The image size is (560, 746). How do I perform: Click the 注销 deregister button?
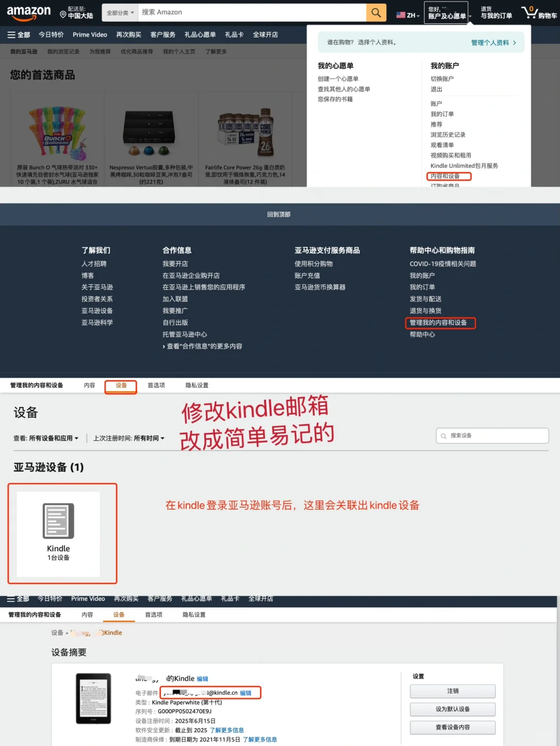point(453,691)
